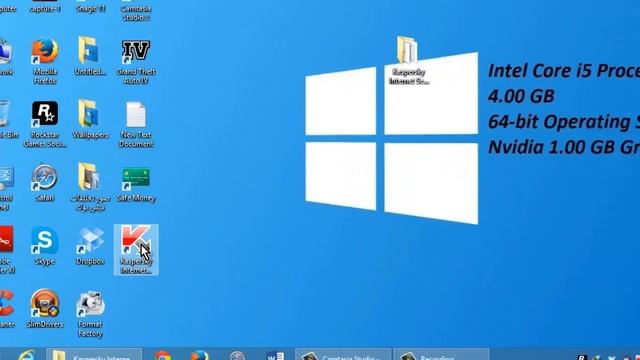
Task: Open the Wallpapers folder on desktop
Action: 90,119
